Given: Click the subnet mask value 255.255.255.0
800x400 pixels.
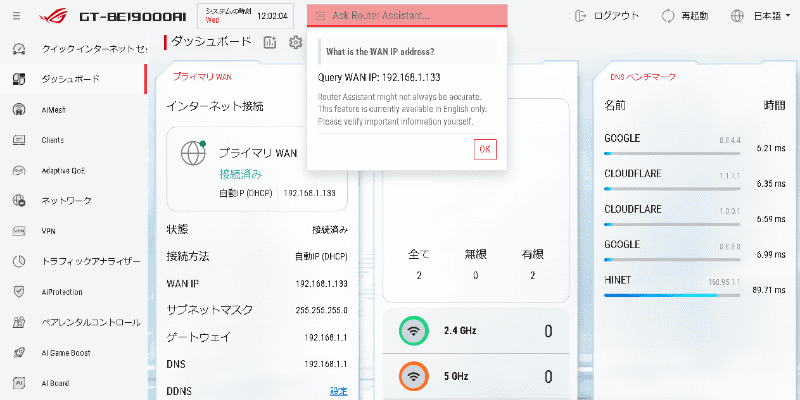Looking at the screenshot, I should (x=321, y=310).
